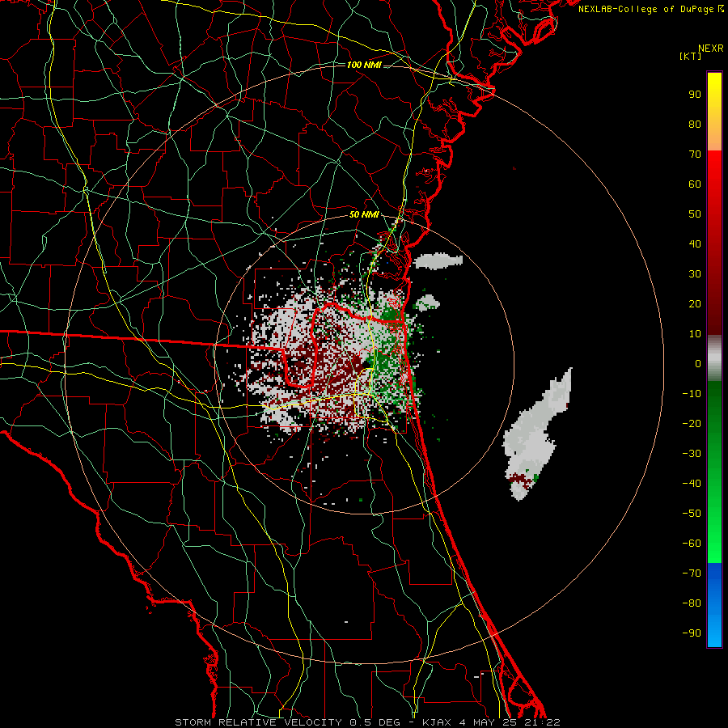The height and width of the screenshot is (728, 728).
Task: Click the 100 NMI range ring label
Action: [x=364, y=65]
